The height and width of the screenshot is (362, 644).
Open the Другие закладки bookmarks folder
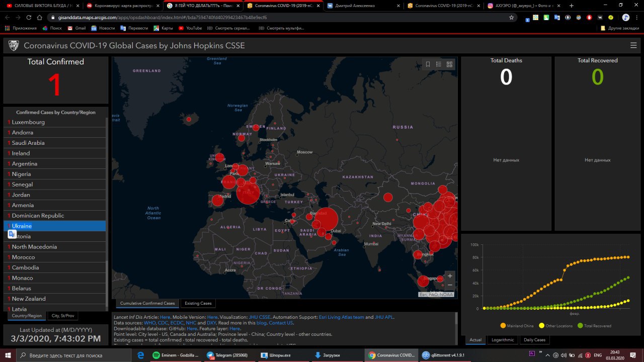619,28
